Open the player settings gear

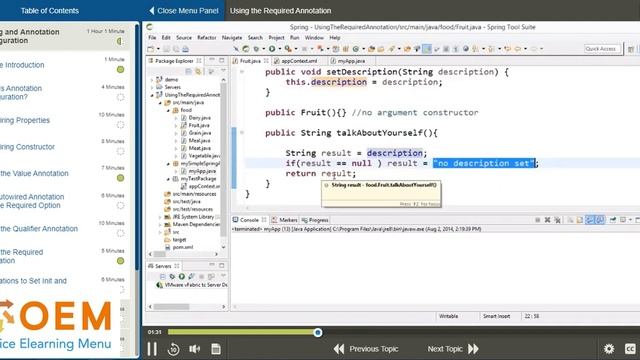point(609,349)
